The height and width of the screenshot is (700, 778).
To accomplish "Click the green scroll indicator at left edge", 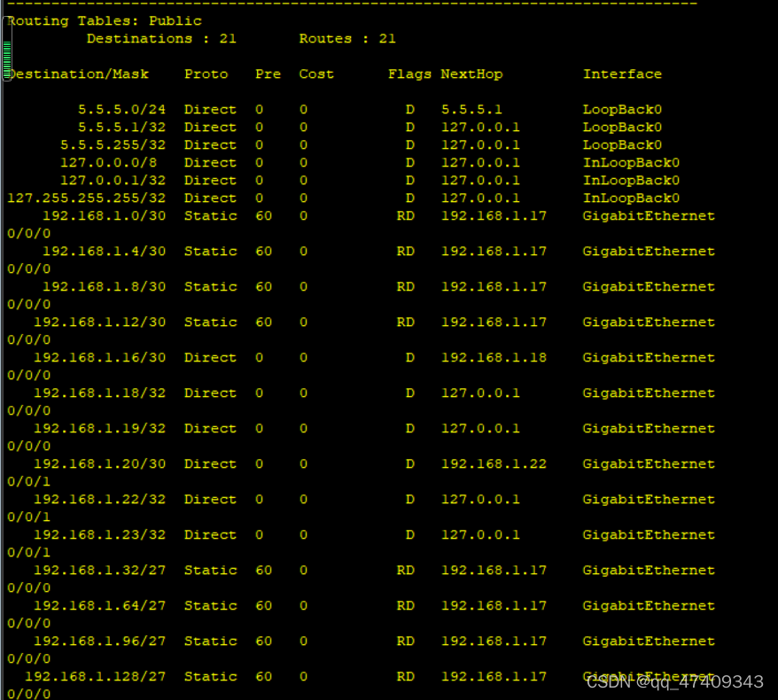I will coord(7,59).
